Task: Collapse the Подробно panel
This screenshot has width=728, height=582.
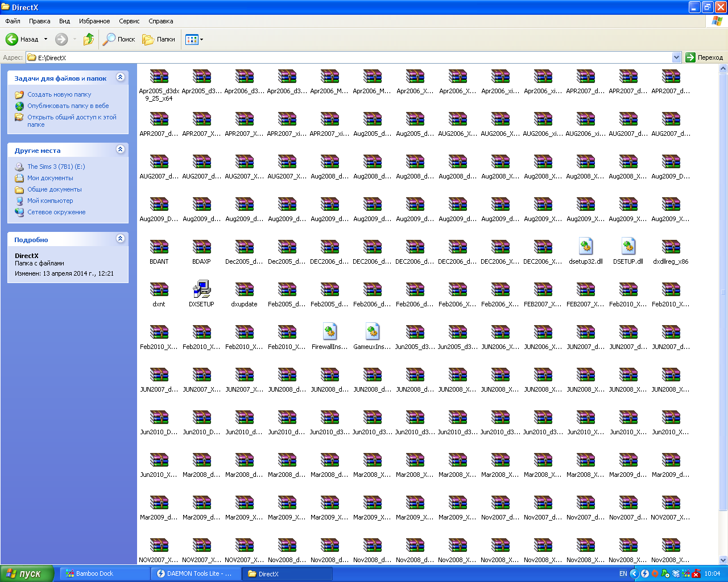Action: [120, 239]
